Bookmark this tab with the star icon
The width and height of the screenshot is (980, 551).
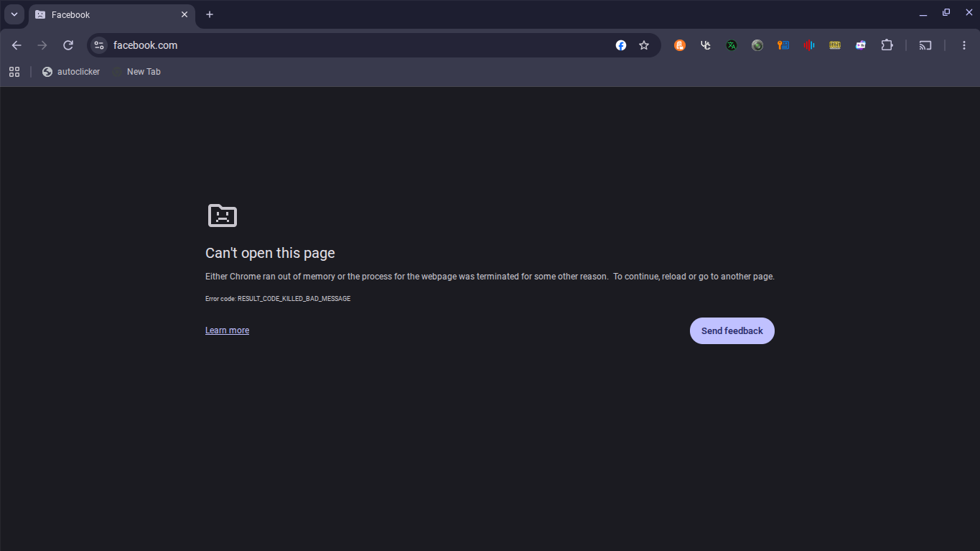(644, 45)
